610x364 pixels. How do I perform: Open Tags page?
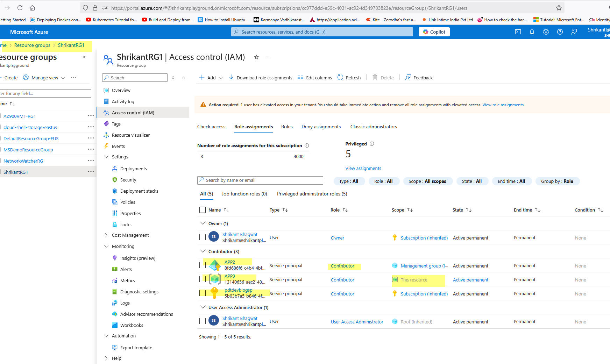[x=116, y=124]
